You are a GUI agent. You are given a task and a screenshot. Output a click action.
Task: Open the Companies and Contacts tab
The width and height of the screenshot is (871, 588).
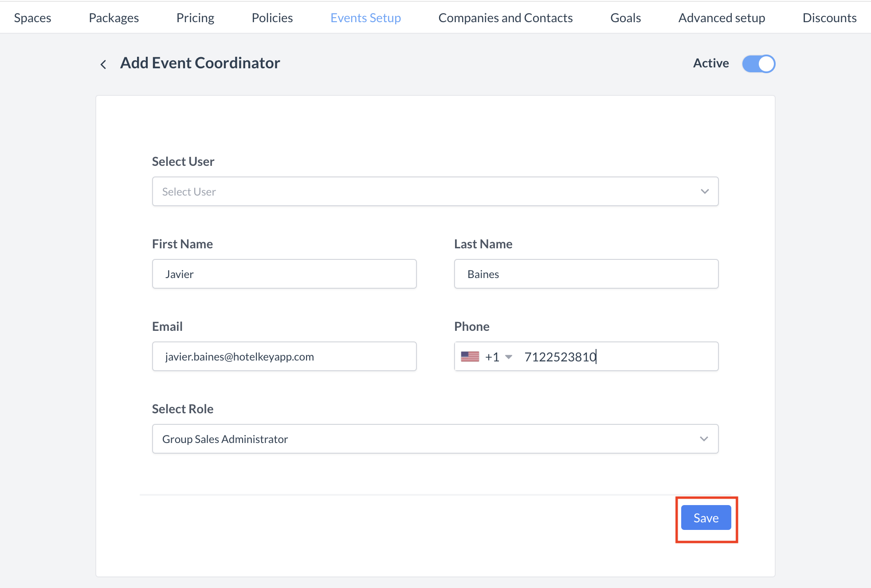coord(505,18)
